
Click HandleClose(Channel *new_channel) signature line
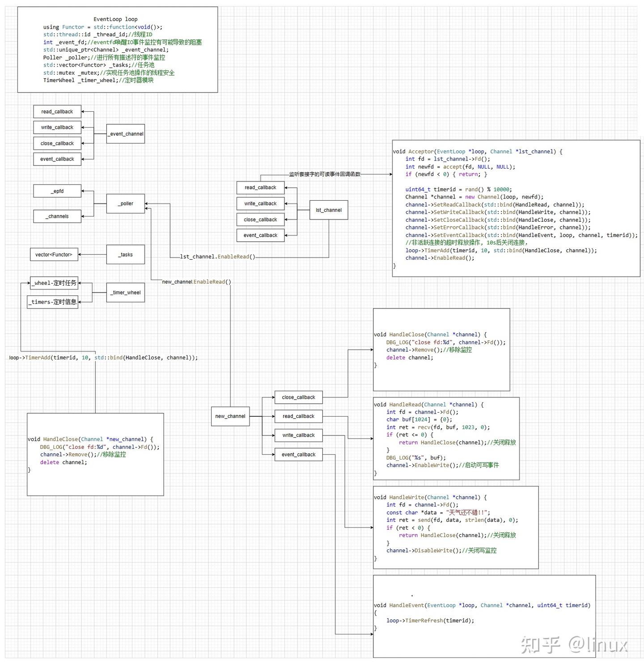point(90,439)
